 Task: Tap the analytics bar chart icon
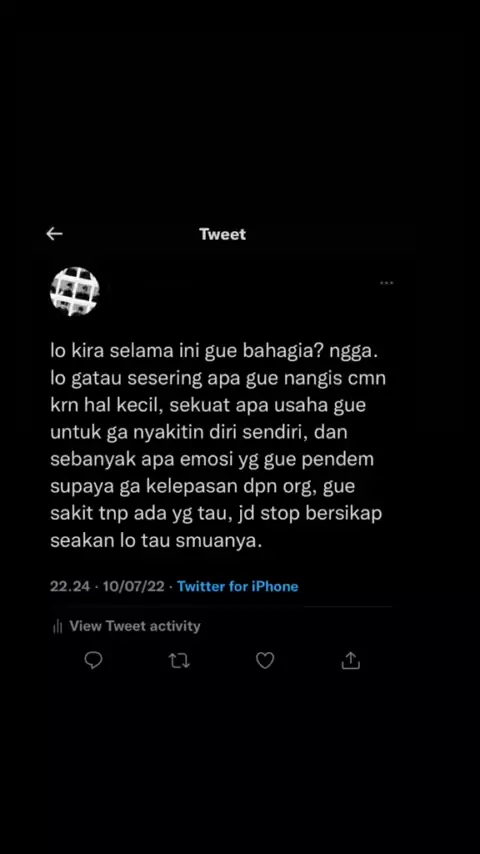point(58,627)
